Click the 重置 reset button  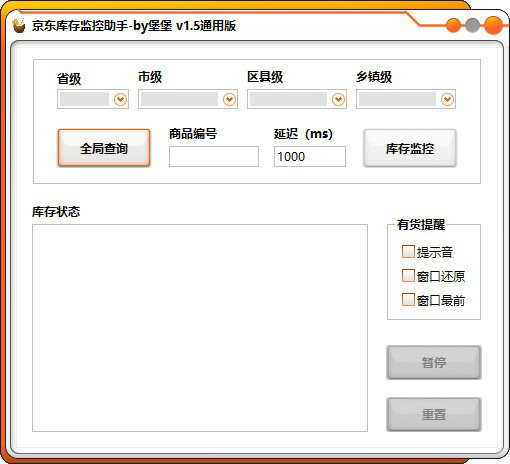click(x=434, y=414)
